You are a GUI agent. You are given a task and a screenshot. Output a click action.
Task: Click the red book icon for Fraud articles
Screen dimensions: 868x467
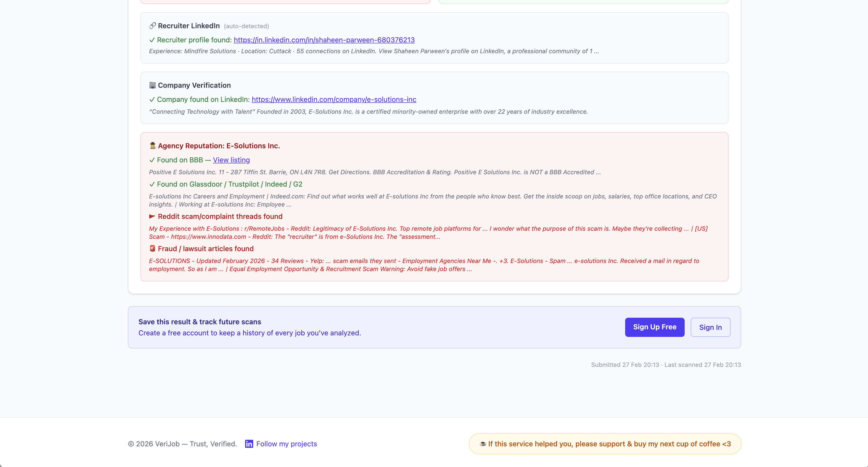tap(152, 248)
